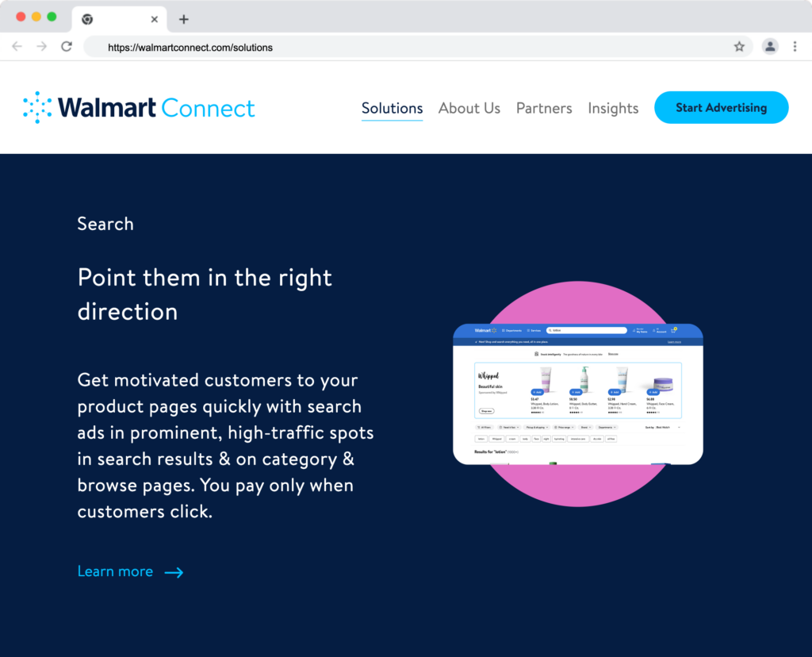The height and width of the screenshot is (657, 812).
Task: Go to the Partners nav item
Action: pos(544,108)
